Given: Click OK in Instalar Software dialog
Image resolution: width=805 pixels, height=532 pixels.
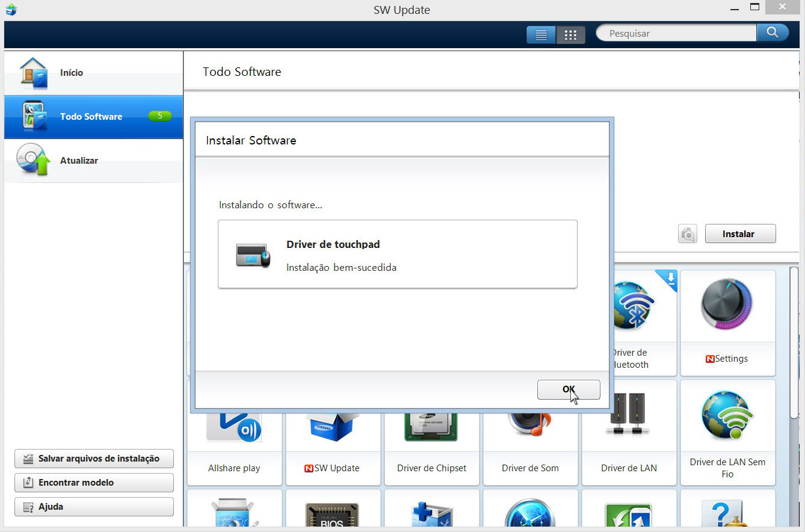Looking at the screenshot, I should 569,389.
